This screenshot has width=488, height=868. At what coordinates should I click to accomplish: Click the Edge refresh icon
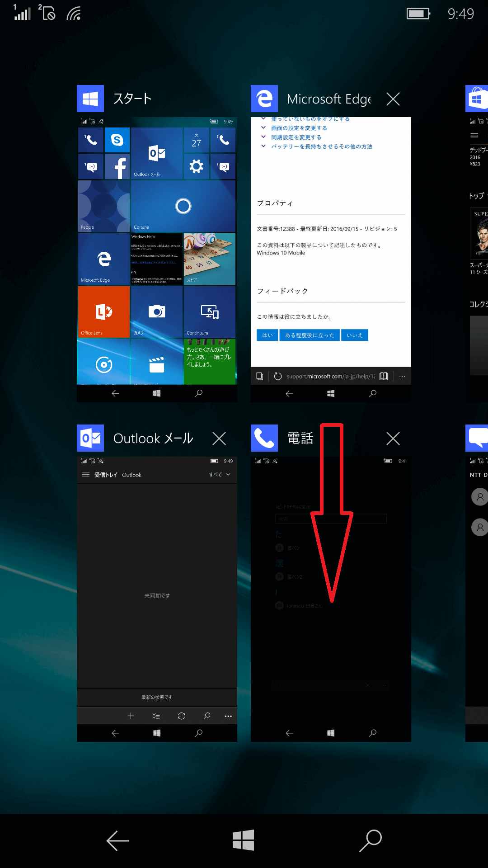[x=278, y=376]
